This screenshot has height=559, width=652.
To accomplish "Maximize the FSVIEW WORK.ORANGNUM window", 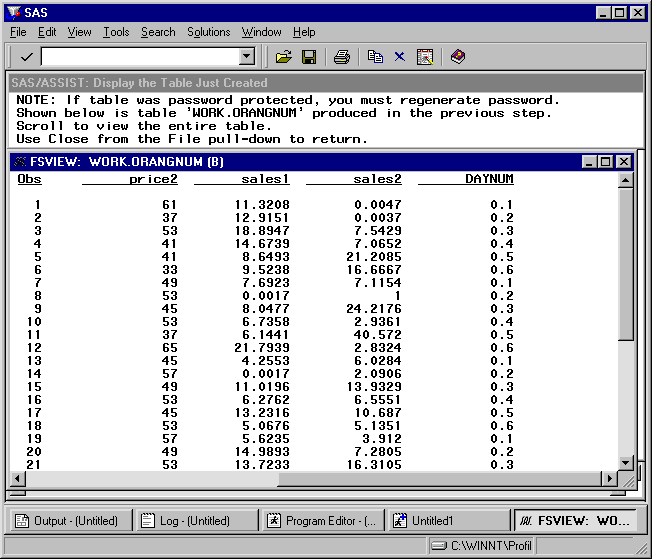I will [x=605, y=162].
